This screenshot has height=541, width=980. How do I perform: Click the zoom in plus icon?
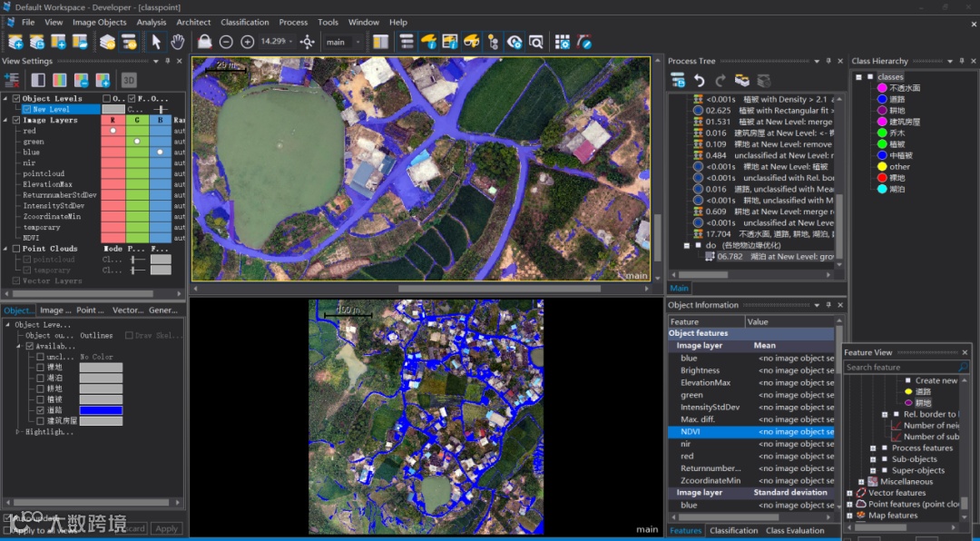pyautogui.click(x=247, y=42)
